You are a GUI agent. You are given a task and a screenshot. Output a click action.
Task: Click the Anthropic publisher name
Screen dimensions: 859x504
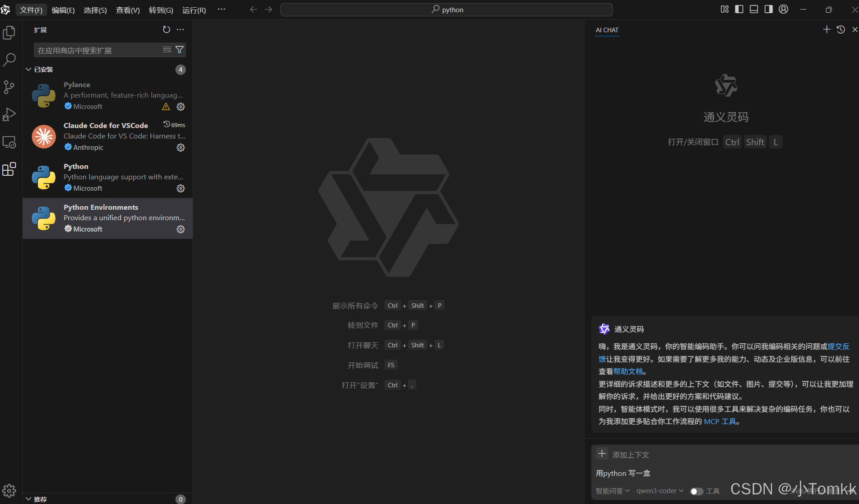(x=88, y=148)
